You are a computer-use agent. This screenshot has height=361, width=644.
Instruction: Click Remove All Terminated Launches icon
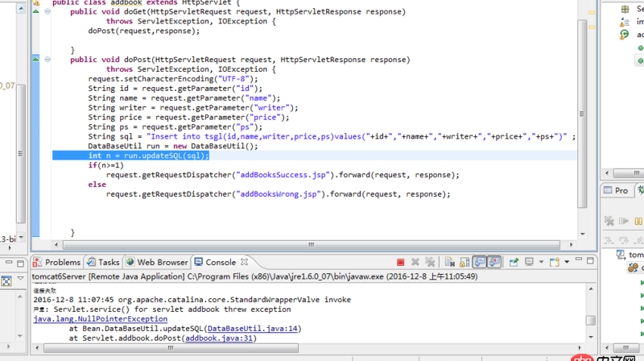(x=430, y=262)
